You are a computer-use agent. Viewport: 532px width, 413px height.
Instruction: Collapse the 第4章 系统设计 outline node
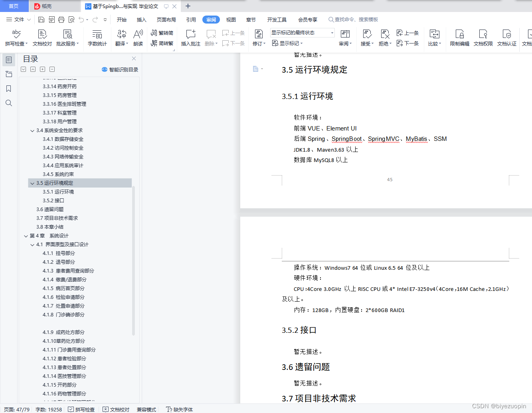pos(26,236)
